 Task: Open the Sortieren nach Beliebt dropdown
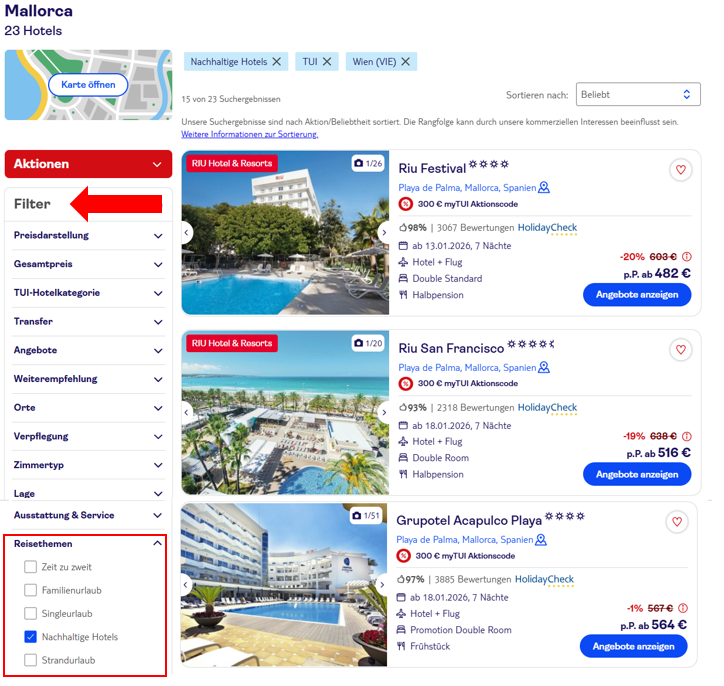[x=638, y=94]
